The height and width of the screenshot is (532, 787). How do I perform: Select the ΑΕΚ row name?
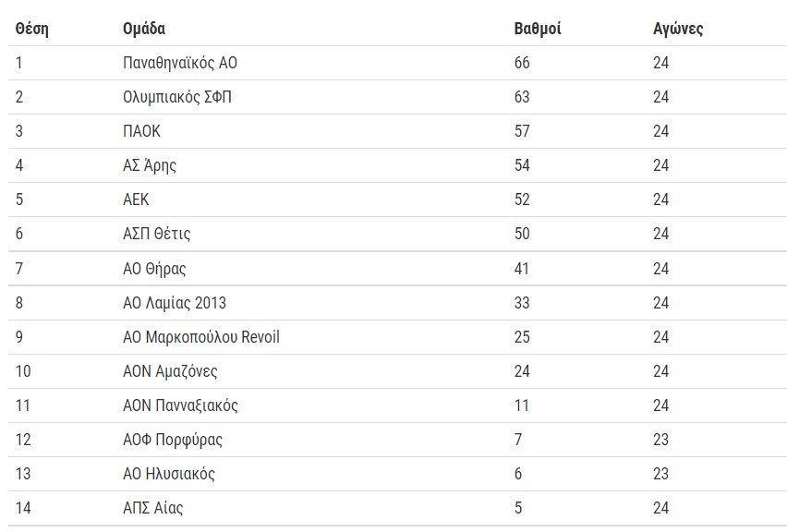click(x=136, y=199)
